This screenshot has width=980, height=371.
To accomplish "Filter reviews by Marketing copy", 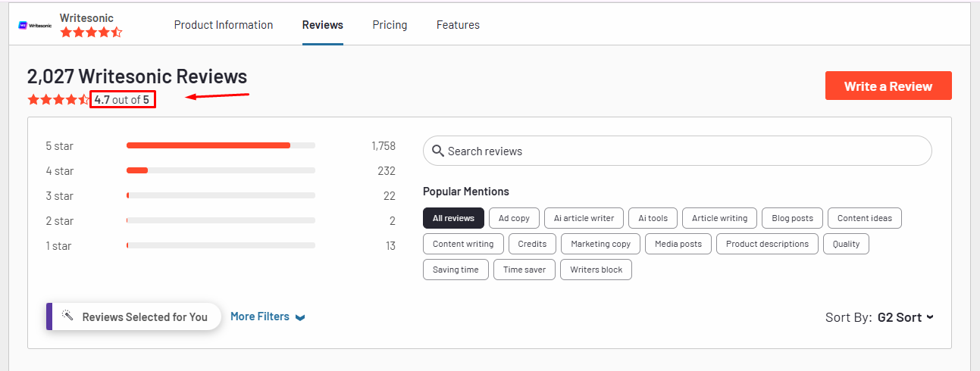I will point(600,244).
